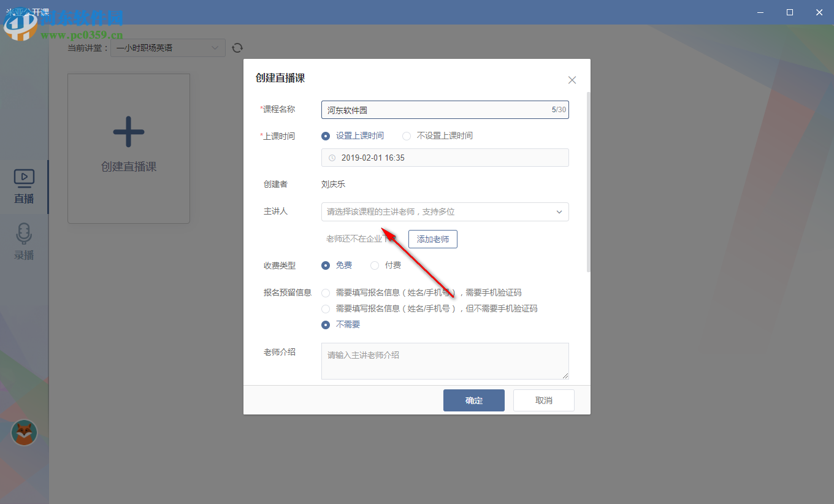Click 确定 to confirm the course
834x504 pixels.
pyautogui.click(x=473, y=400)
